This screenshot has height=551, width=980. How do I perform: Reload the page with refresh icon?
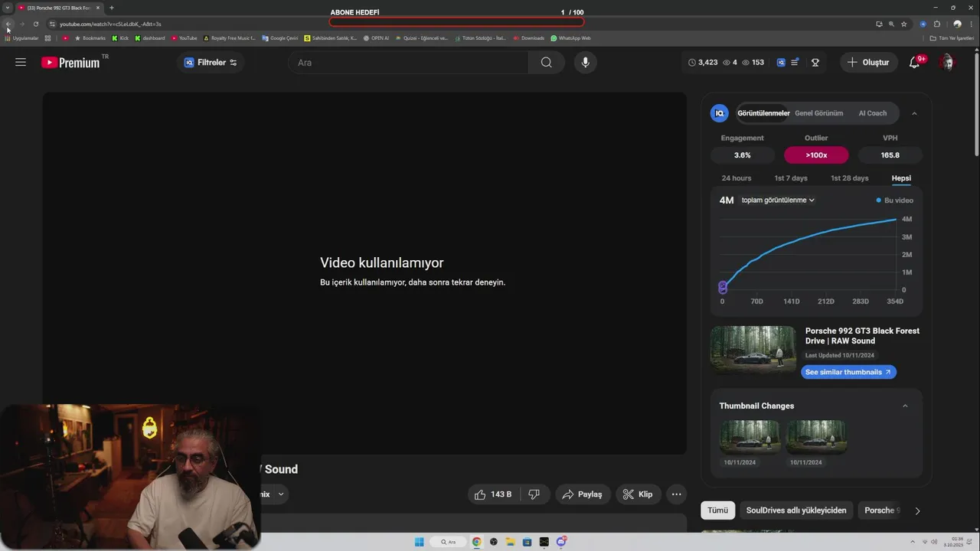point(35,24)
